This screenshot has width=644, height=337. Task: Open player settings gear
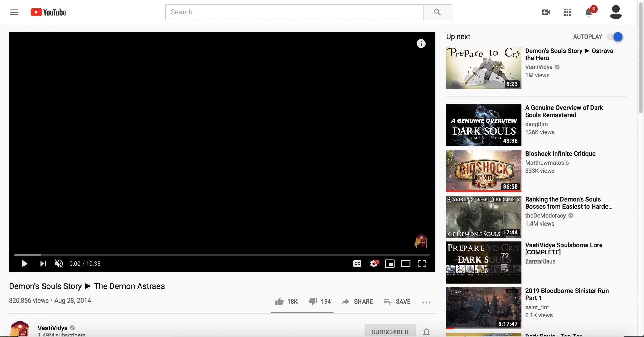374,264
